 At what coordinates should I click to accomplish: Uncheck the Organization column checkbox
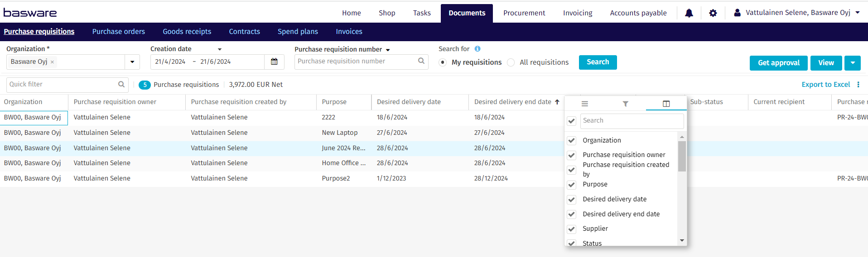pyautogui.click(x=572, y=140)
